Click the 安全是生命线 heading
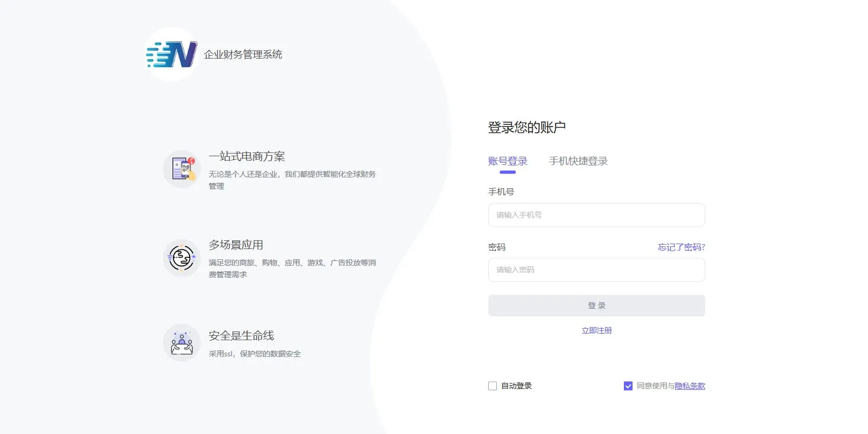 tap(241, 336)
